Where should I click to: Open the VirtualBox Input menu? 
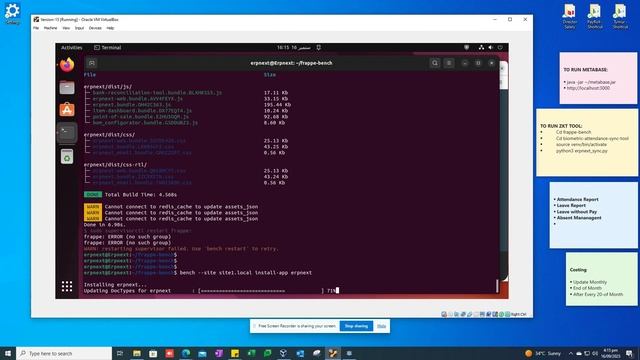pyautogui.click(x=79, y=28)
